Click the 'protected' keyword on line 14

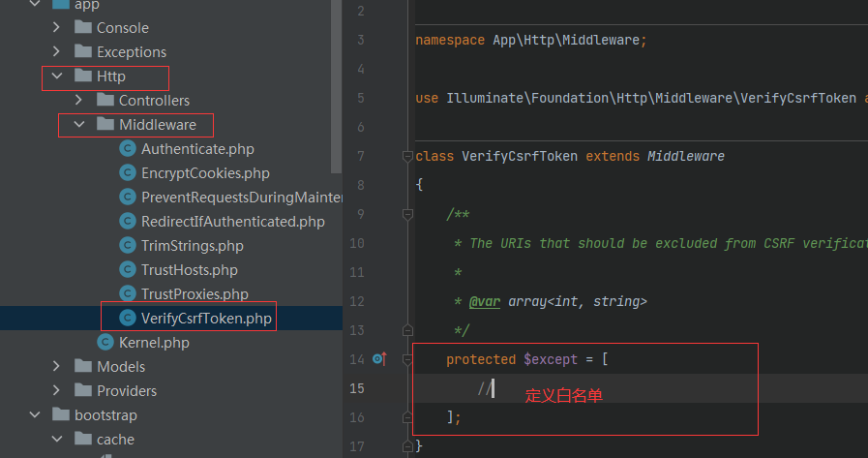point(481,359)
